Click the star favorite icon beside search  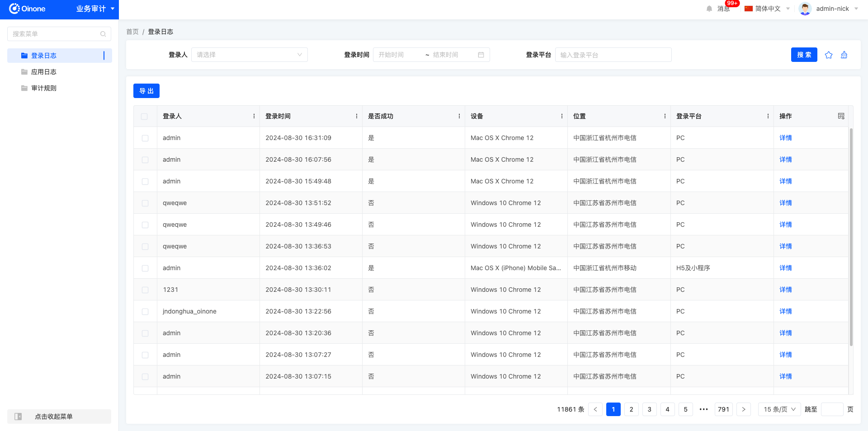pyautogui.click(x=828, y=55)
